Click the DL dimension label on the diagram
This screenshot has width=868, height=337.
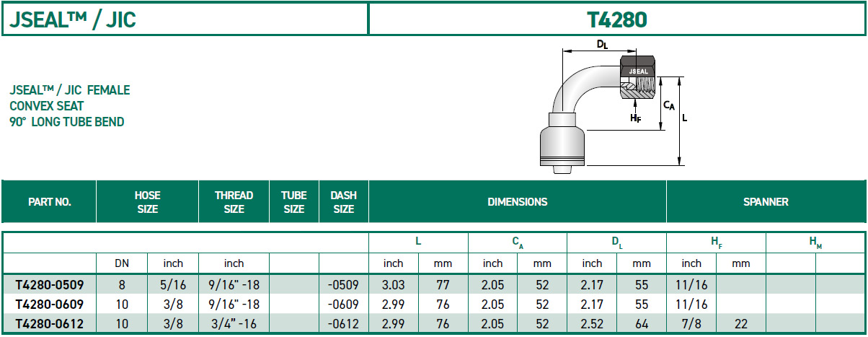(x=602, y=45)
